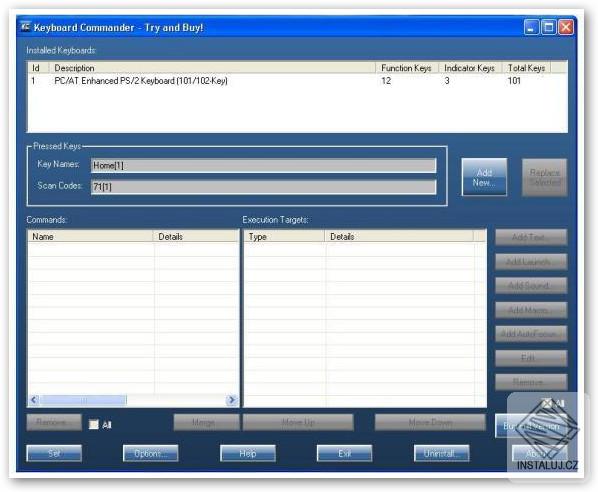Open the Options dialog button
Screen dimensions: 598x492
click(150, 453)
